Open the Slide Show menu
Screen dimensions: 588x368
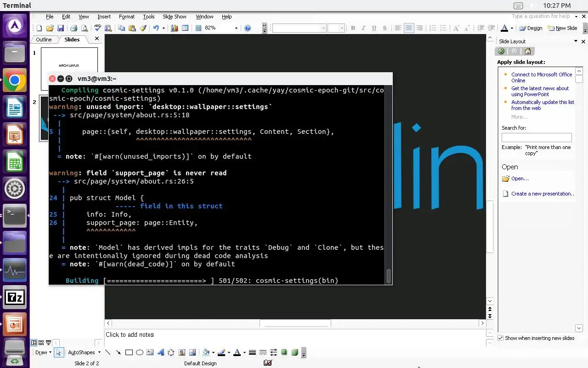[x=175, y=17]
